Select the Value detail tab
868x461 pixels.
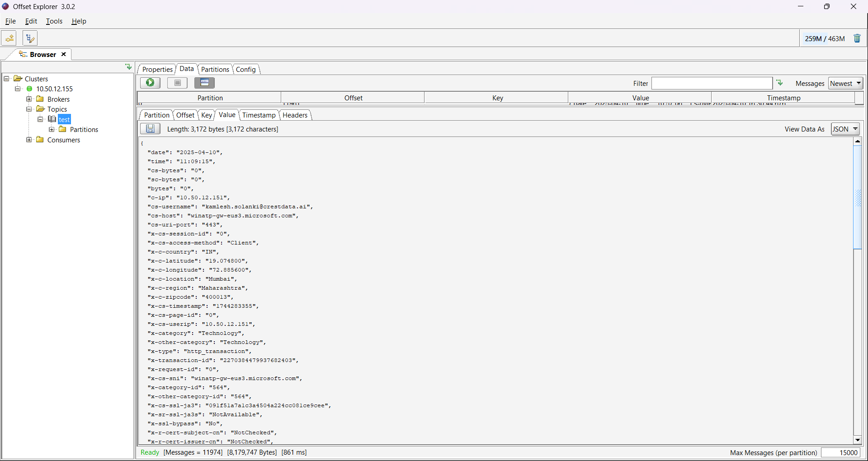(x=227, y=114)
